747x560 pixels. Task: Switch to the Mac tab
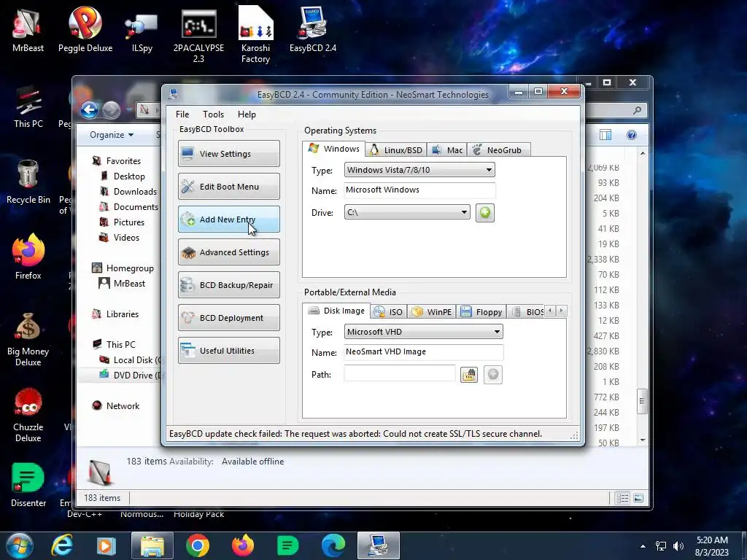click(447, 150)
